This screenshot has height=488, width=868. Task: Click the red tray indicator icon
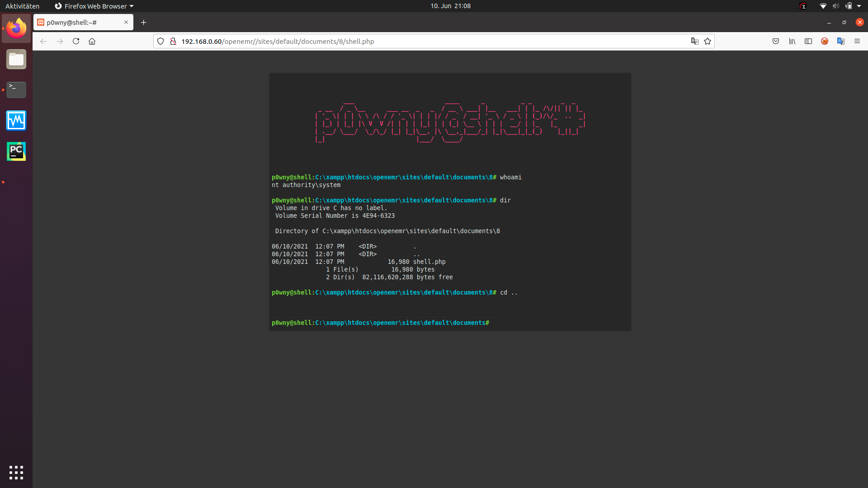tap(803, 6)
